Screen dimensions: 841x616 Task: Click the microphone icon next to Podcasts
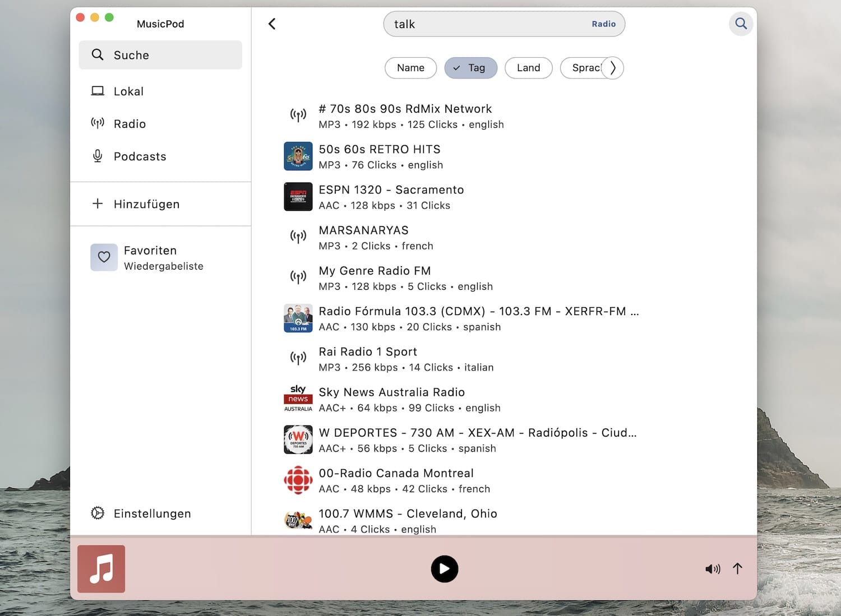[x=98, y=156]
